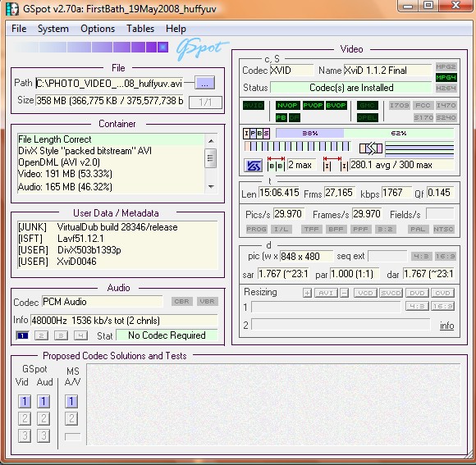Click GSpot Vid solution 2 button
Viewport: 476px width, 465px height.
tap(25, 418)
